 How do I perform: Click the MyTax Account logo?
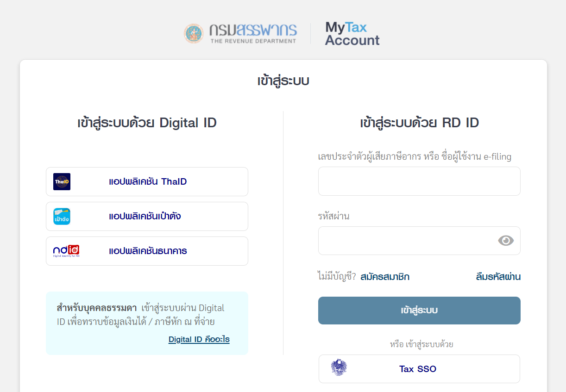[352, 34]
